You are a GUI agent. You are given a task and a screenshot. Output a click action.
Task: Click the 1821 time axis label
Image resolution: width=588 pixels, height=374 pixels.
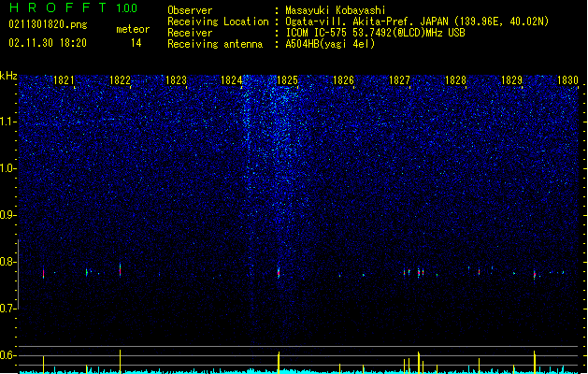coord(64,80)
